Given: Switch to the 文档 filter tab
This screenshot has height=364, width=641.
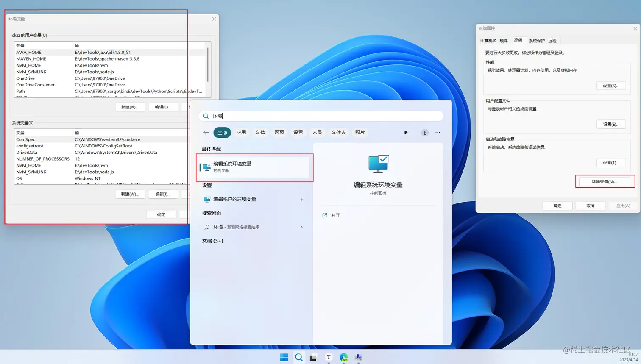Looking at the screenshot, I should 260,133.
